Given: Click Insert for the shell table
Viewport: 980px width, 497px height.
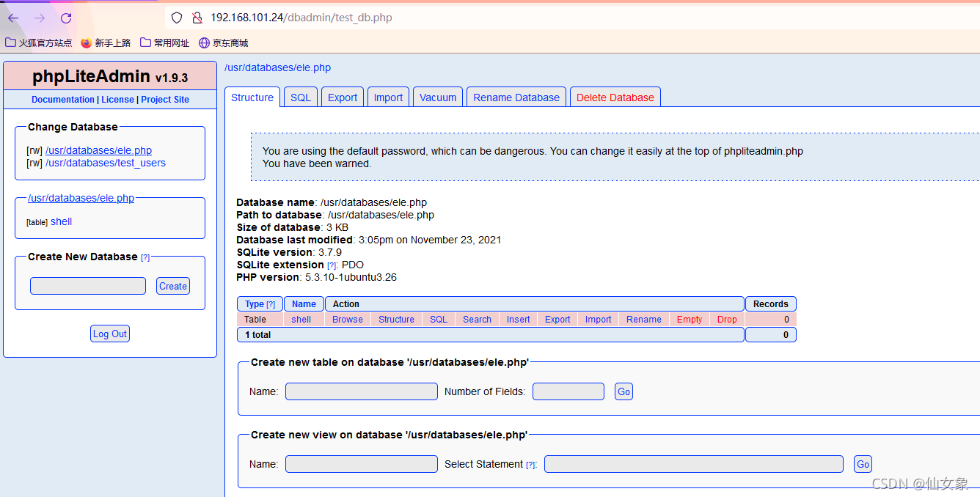Looking at the screenshot, I should point(519,320).
